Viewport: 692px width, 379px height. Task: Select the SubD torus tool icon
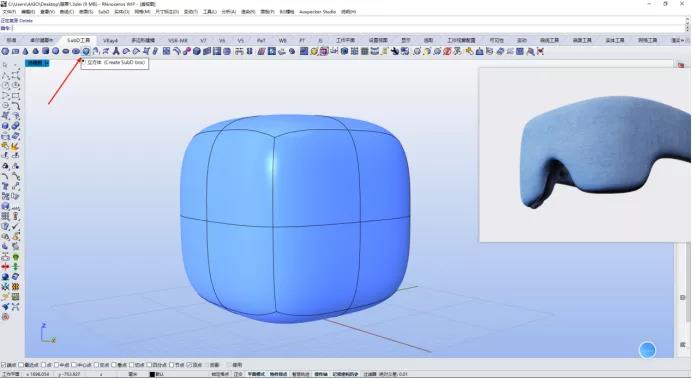click(76, 51)
